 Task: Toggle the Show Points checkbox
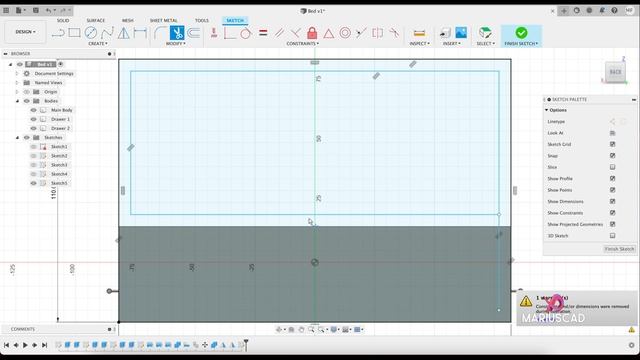[612, 190]
